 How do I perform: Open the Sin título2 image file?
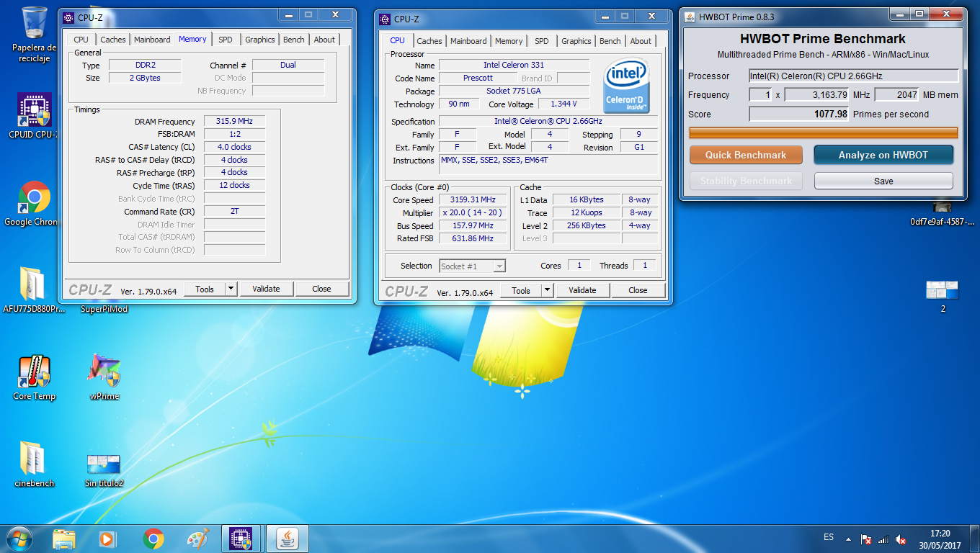(104, 470)
